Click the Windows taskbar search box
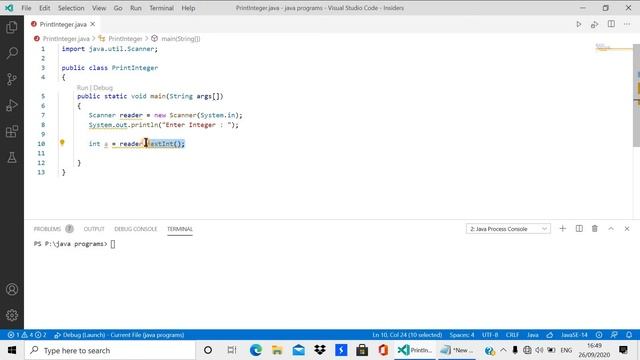Viewport: 640px width, 360px height. pyautogui.click(x=110, y=350)
